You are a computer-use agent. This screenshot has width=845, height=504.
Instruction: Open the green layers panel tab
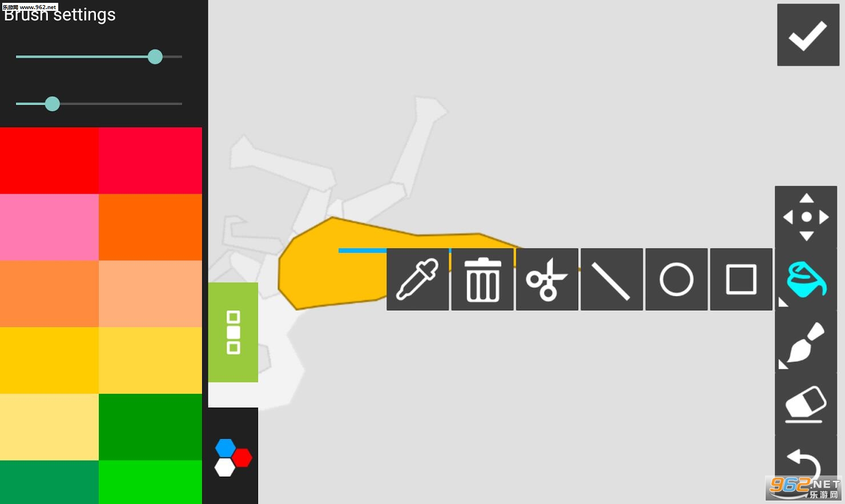pyautogui.click(x=233, y=332)
